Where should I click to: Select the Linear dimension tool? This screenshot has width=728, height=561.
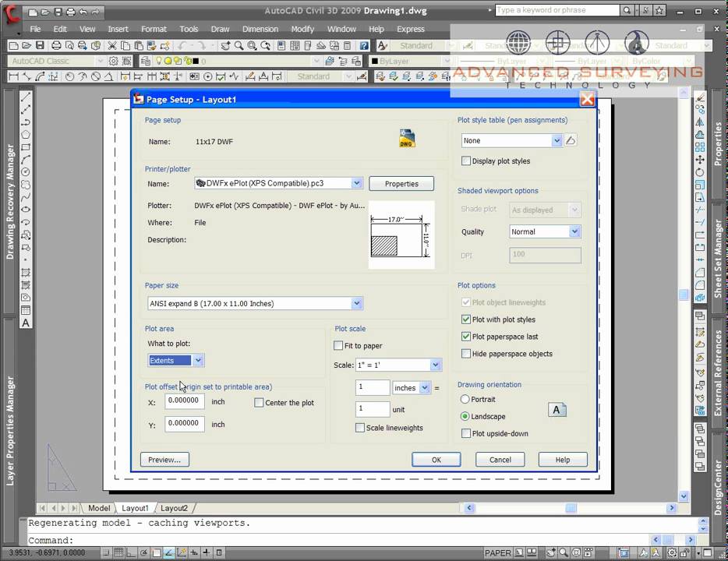click(13, 76)
